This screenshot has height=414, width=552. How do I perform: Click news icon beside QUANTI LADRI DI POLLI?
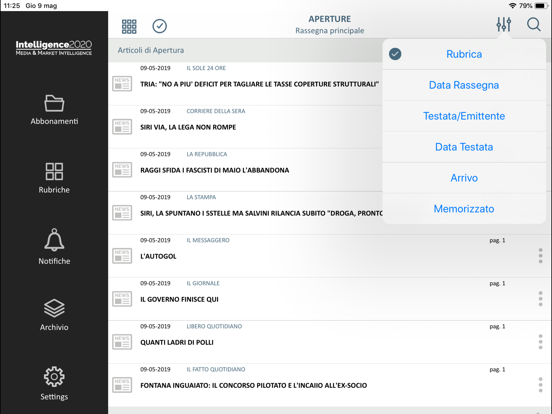click(x=122, y=342)
